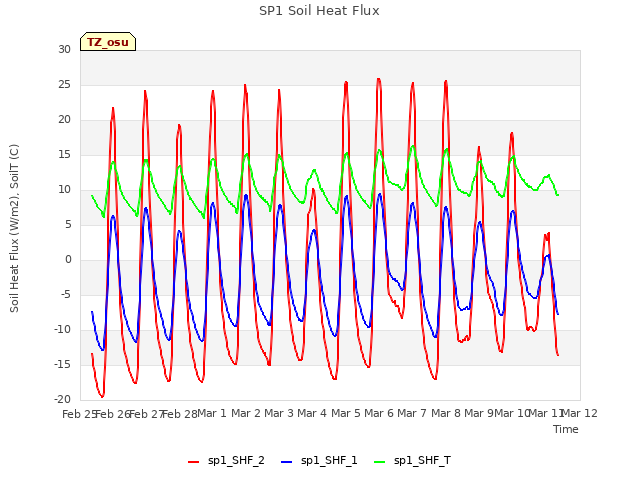Click the x-axis label Feb 27
This screenshot has height=480, width=640.
click(x=146, y=414)
